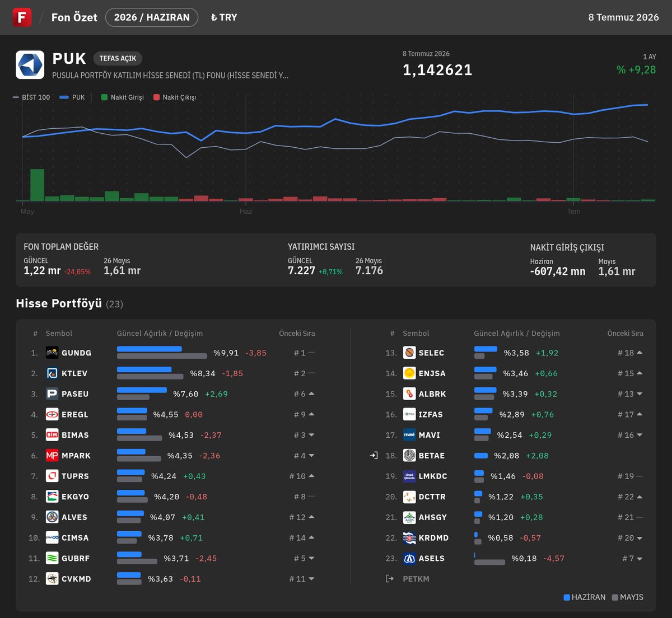Click the DCTTR stock logo
Viewport: 672px width, 618px height.
point(409,497)
